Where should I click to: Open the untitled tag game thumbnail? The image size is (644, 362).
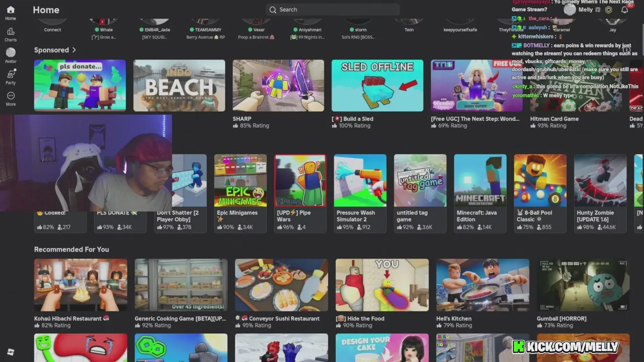click(x=420, y=180)
